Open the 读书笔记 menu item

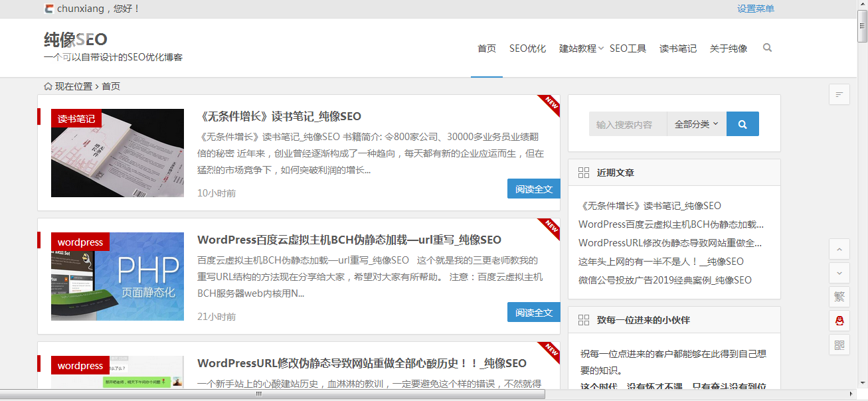pos(678,48)
